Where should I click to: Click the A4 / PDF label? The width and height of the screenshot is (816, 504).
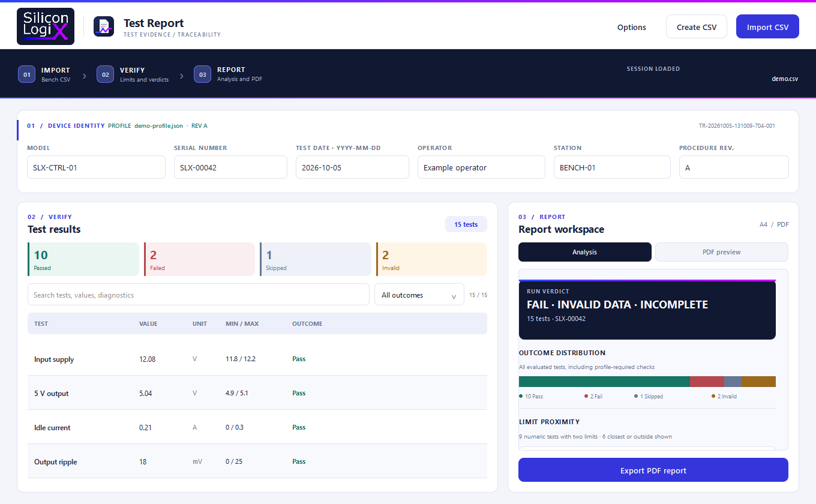774,224
